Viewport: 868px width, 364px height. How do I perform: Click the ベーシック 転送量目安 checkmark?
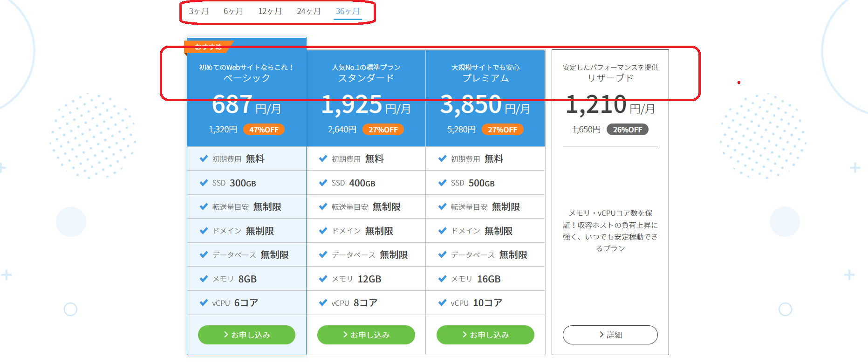click(x=204, y=206)
